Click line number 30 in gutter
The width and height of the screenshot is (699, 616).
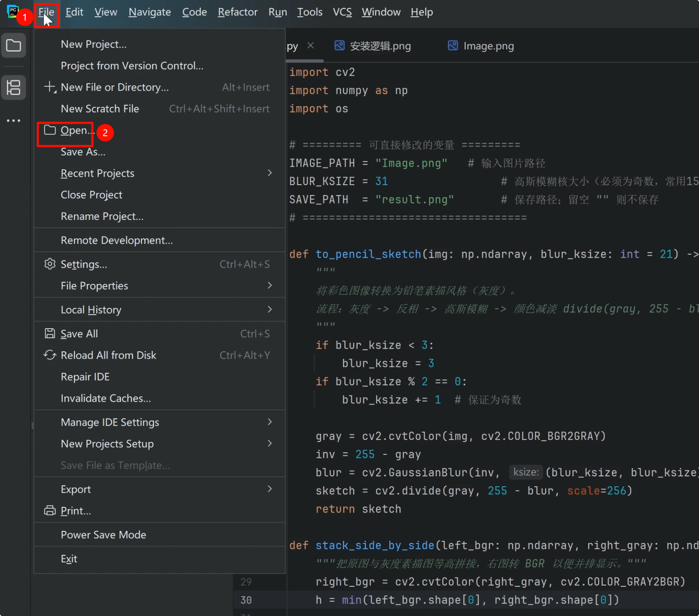(246, 600)
